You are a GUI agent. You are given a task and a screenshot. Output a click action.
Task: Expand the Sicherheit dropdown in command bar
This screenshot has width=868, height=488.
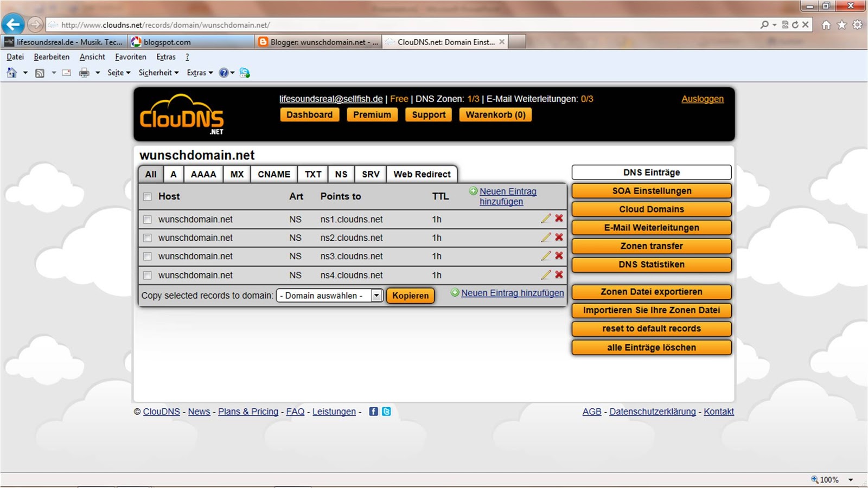click(158, 73)
